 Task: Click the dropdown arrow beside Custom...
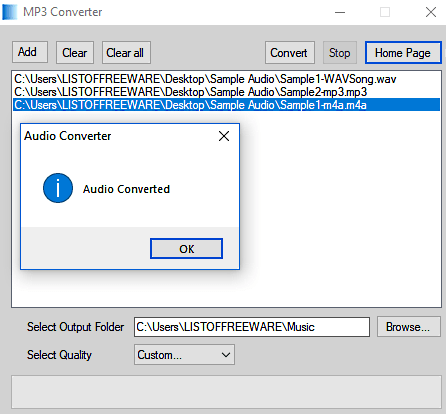click(226, 355)
